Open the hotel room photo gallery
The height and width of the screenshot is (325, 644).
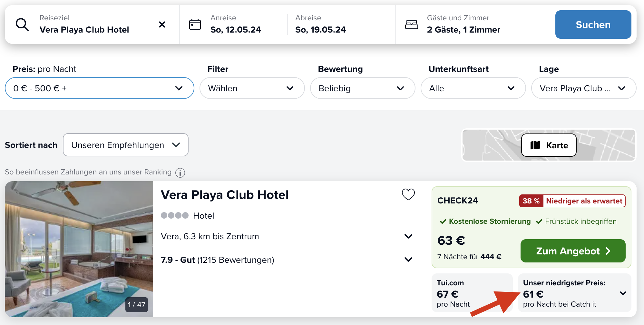[79, 249]
